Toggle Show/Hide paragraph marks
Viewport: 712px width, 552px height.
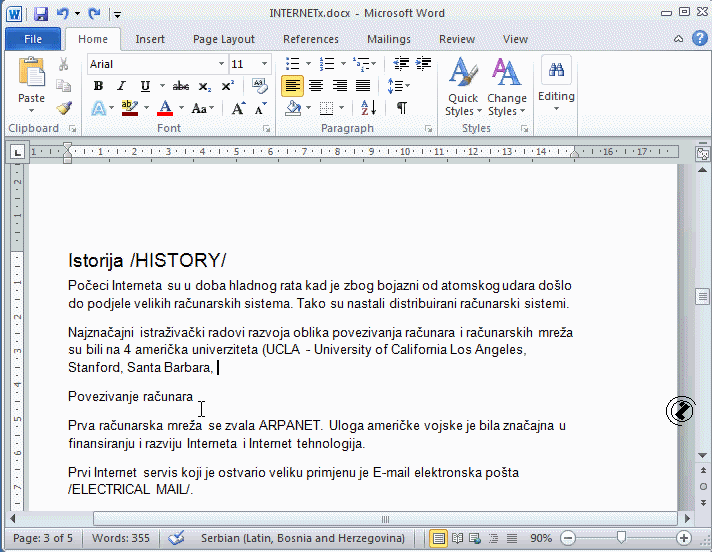point(401,108)
